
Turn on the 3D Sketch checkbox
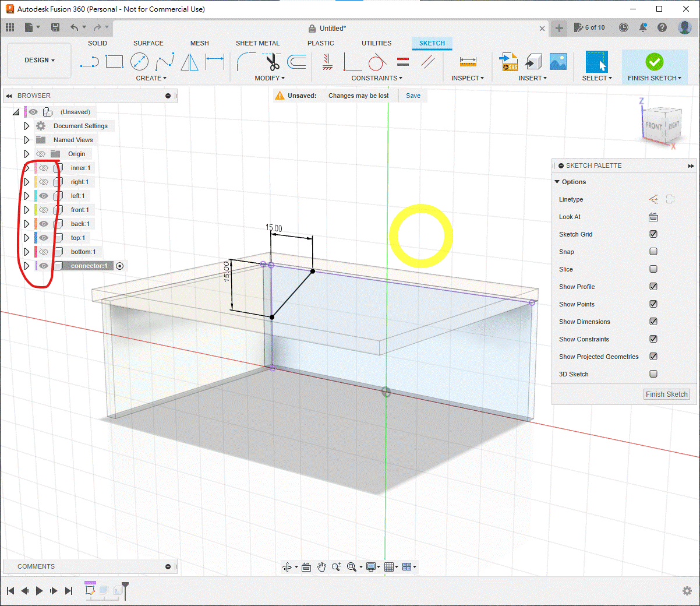653,374
